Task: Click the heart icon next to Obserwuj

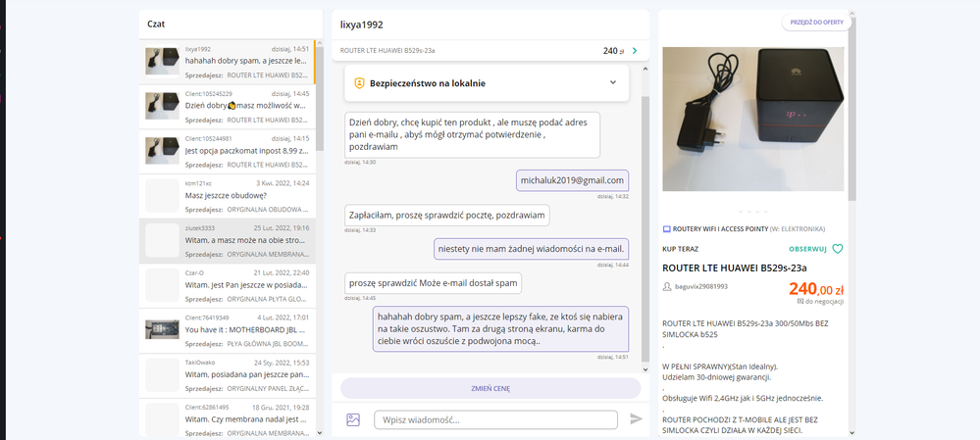Action: pyautogui.click(x=837, y=249)
